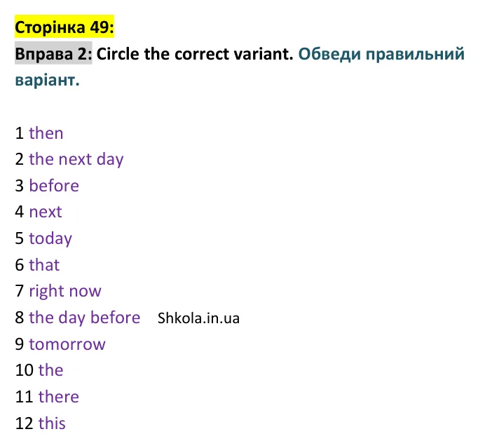This screenshot has width=492, height=448.
Task: Select the answer the next day
Action: coord(76,159)
